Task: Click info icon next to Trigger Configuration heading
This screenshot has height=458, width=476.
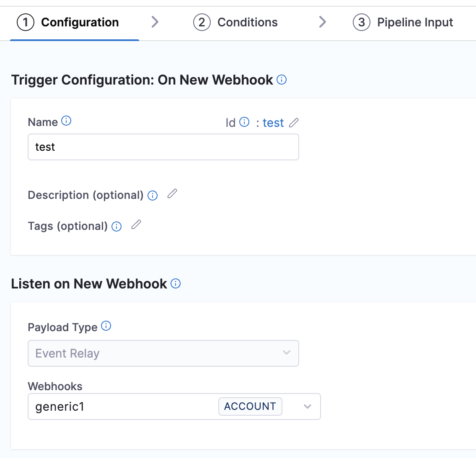Action: coord(282,80)
